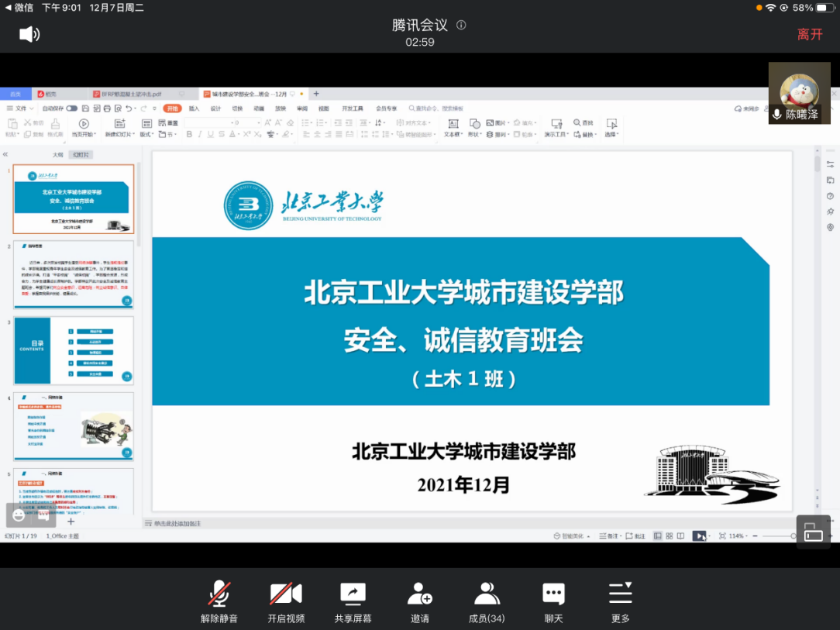Toggle 解除静音 to unmute microphone
840x630 pixels.
point(219,602)
